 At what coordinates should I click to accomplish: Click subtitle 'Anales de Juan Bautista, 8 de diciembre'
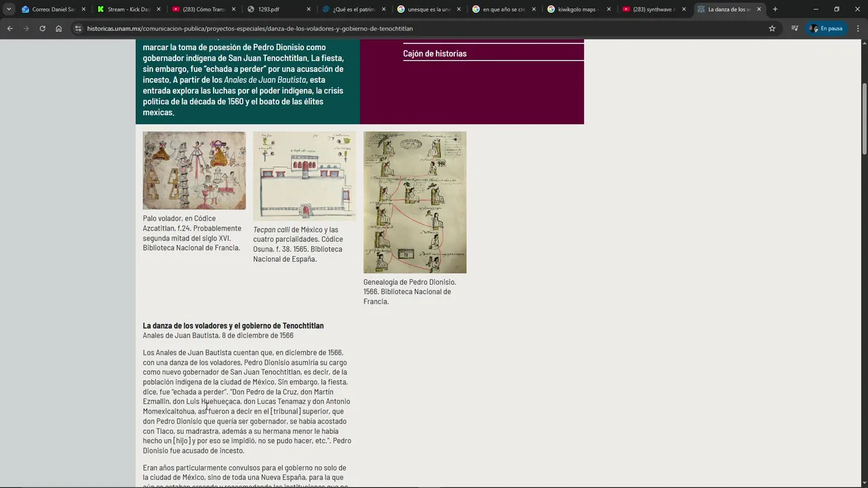218,335
